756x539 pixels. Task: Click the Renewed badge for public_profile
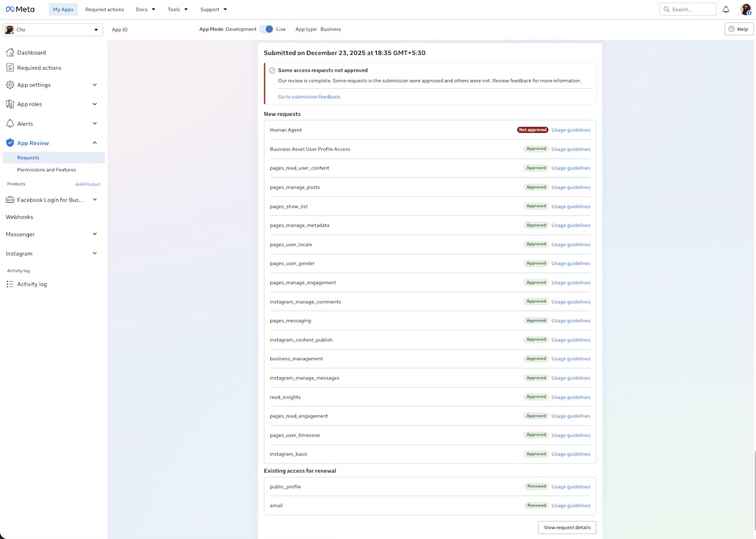click(537, 487)
